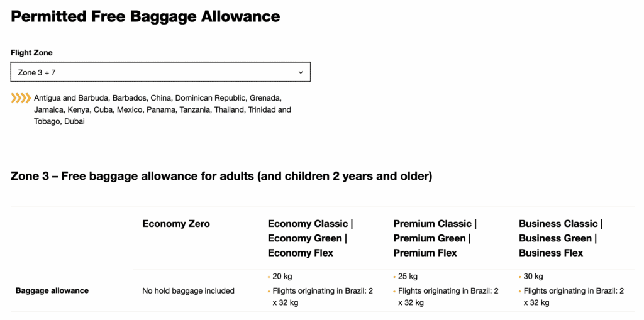Viewport: 644px width, 320px height.
Task: Click the Brazil flights note under Economy Classic
Action: 322,296
